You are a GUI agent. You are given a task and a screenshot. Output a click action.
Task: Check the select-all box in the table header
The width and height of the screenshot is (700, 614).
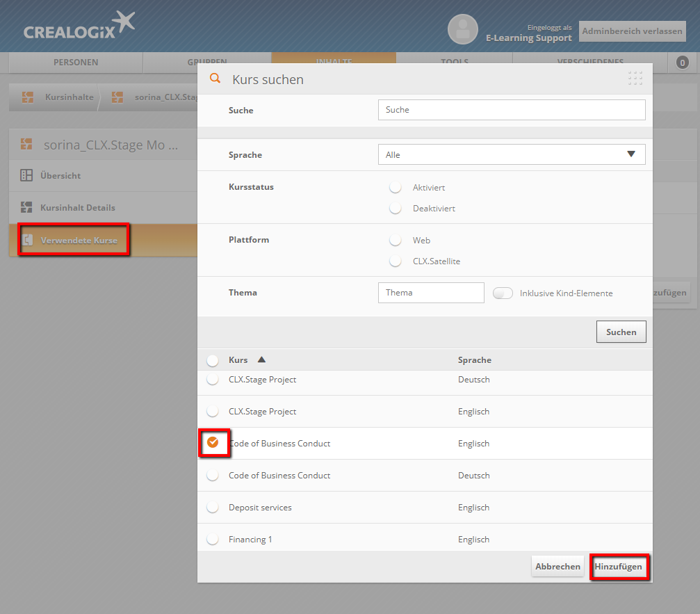tap(213, 360)
